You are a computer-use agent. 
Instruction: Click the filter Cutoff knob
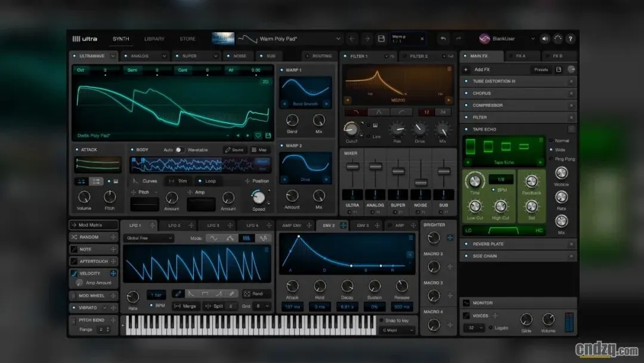(x=351, y=129)
